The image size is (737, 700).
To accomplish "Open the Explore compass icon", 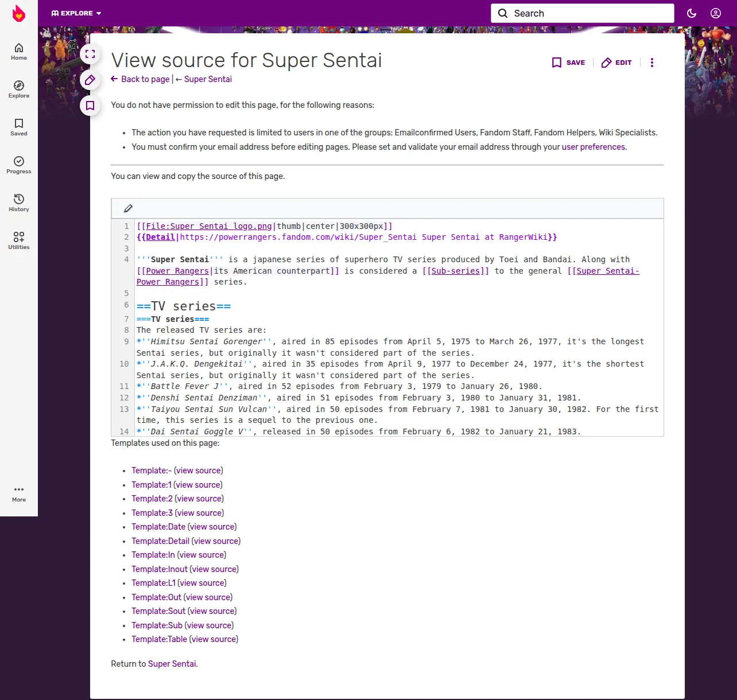I will 19,90.
